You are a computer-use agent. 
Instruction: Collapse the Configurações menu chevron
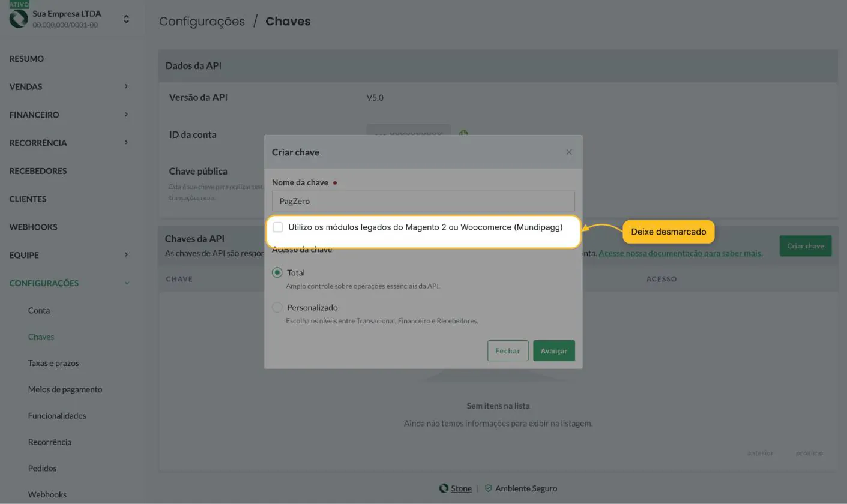(127, 283)
